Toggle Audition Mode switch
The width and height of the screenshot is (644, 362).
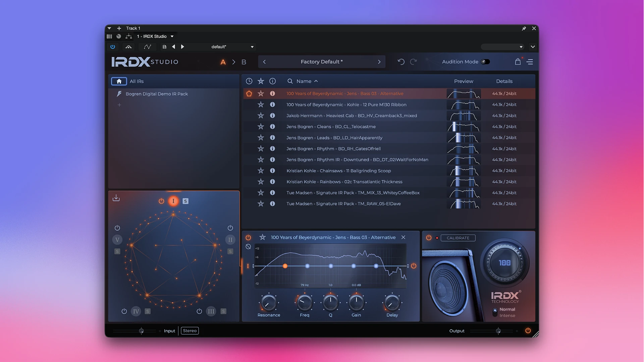click(485, 62)
